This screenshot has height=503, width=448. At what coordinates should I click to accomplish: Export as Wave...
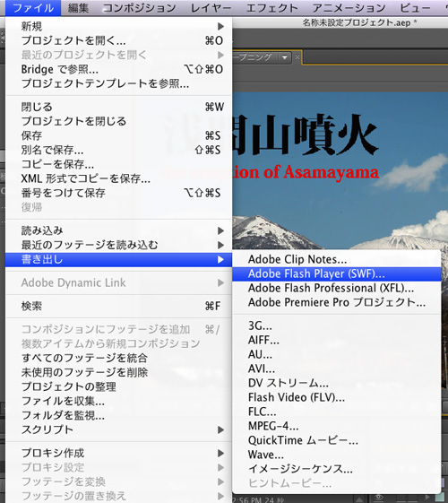(x=337, y=455)
